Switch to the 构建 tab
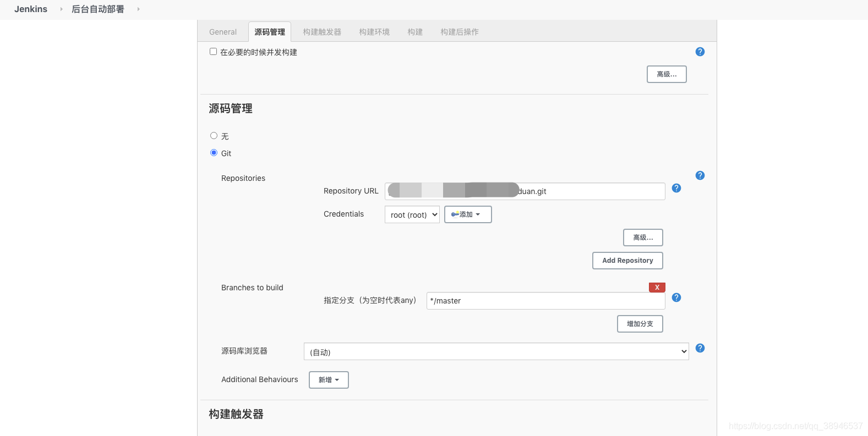868x436 pixels. pyautogui.click(x=415, y=32)
